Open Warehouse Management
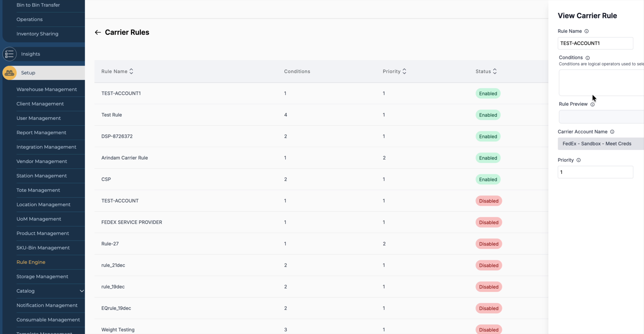Screen dimensions: 644x334 [x=46, y=89]
